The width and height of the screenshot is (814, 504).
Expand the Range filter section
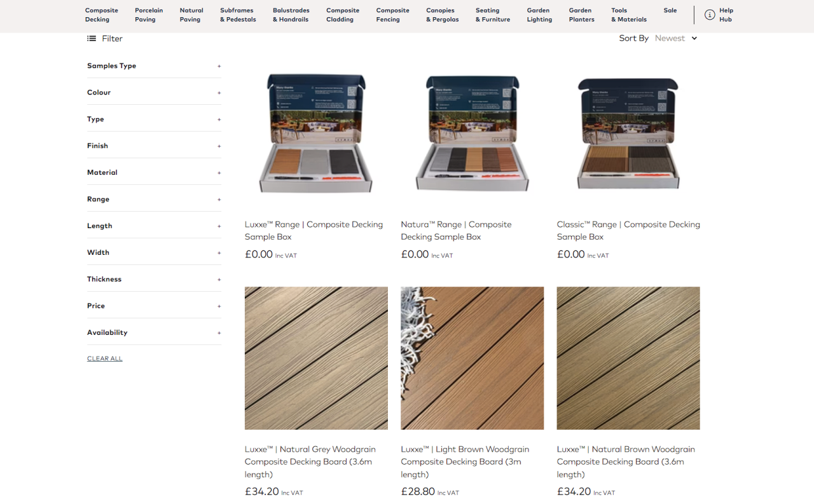tap(154, 199)
